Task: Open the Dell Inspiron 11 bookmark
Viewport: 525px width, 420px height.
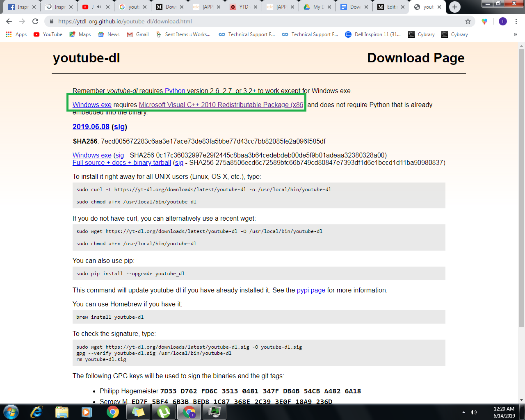Action: tap(373, 34)
